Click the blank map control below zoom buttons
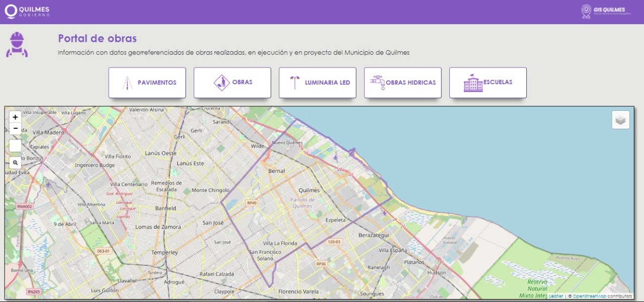 click(16, 146)
